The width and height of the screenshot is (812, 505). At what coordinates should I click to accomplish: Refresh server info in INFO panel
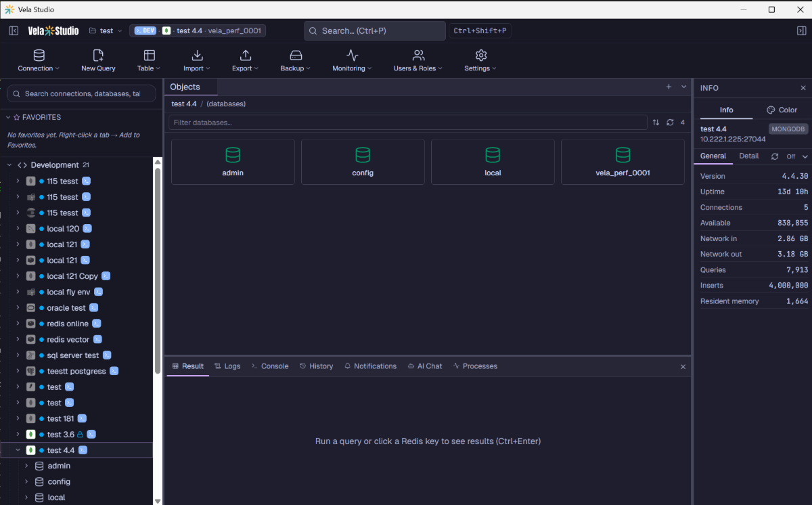point(775,156)
